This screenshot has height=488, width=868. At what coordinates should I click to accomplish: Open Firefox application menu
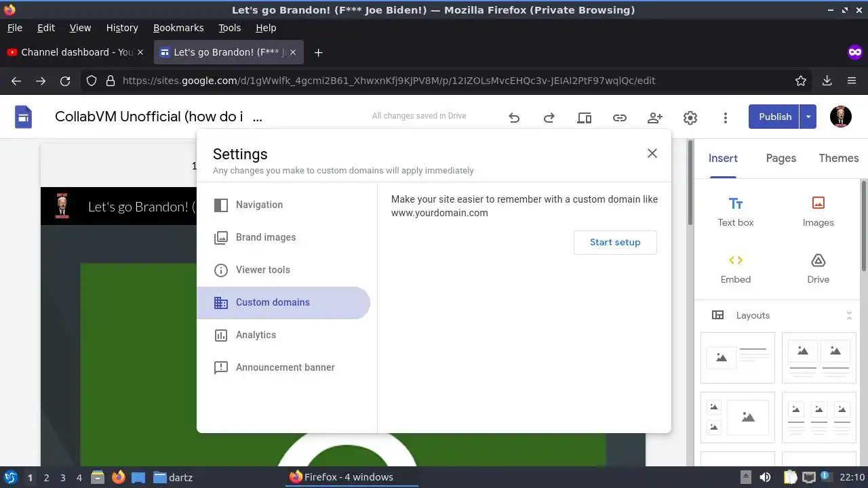click(x=852, y=81)
